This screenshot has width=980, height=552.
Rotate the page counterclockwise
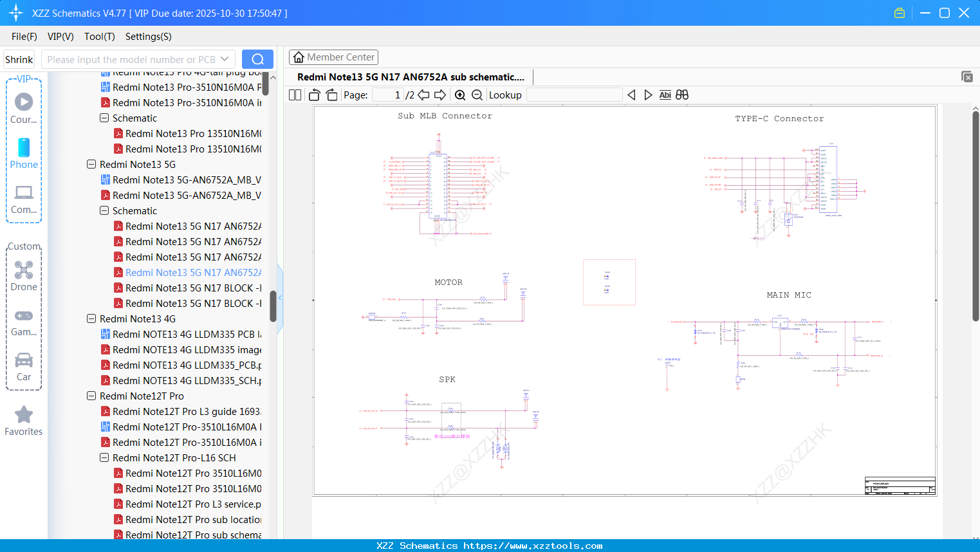315,95
